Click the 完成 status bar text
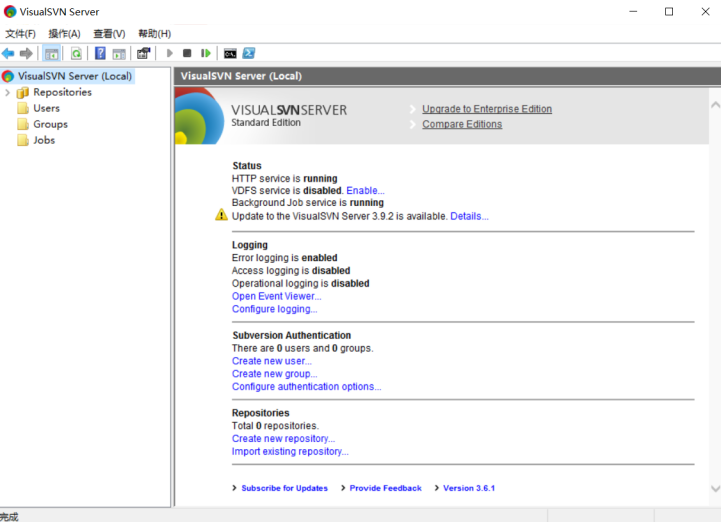Viewport: 721px width, 523px height. point(9,517)
